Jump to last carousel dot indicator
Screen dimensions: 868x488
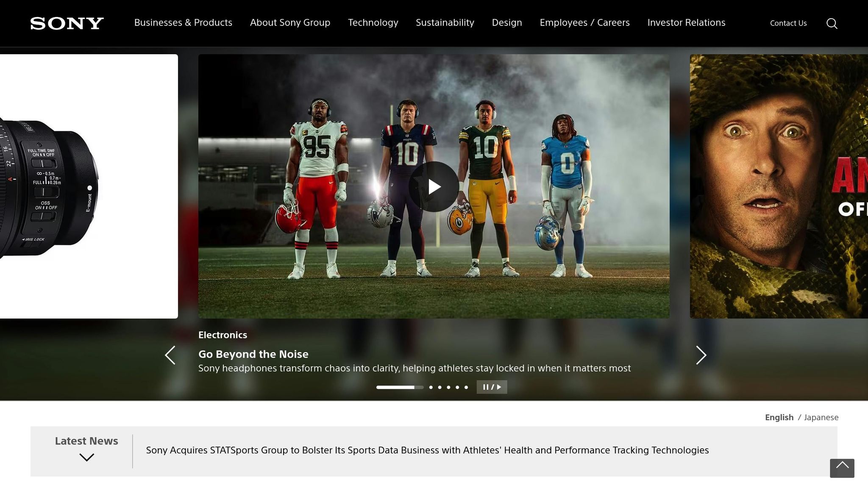466,387
